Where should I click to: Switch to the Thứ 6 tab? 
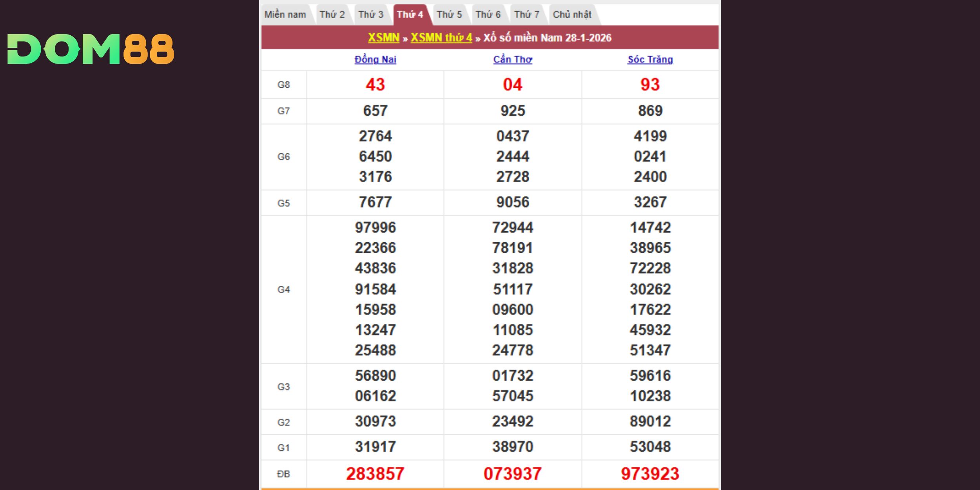coord(488,15)
